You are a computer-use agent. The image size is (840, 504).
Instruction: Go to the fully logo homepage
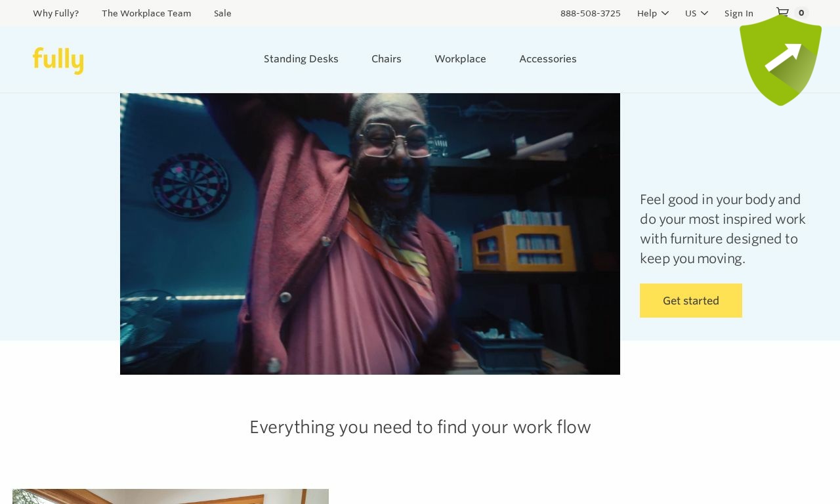[x=58, y=60]
